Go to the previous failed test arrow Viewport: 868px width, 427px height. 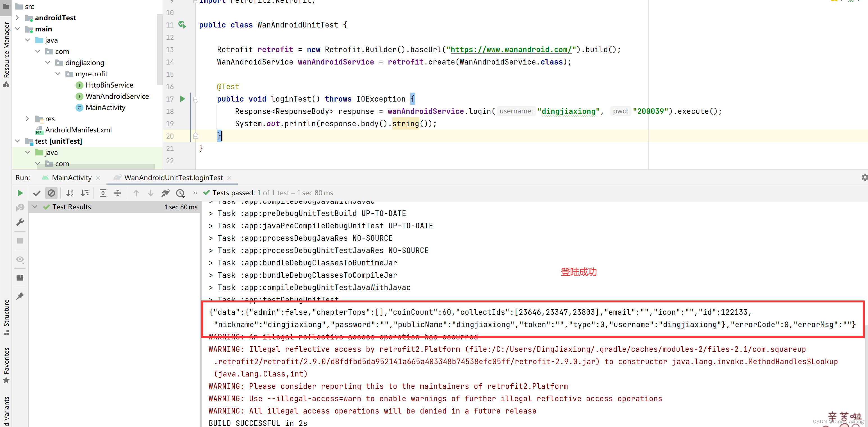coord(136,193)
